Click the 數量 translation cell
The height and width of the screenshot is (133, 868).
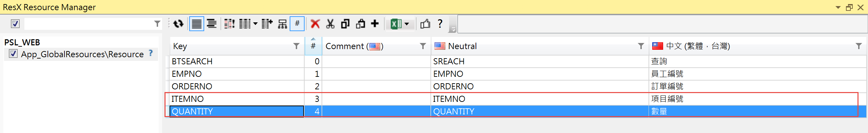(758, 112)
